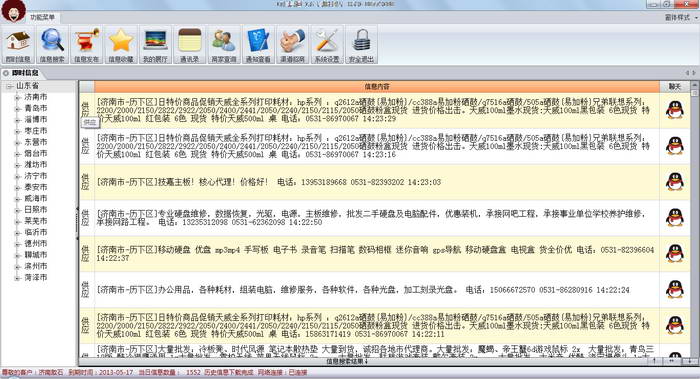Select 聊城市 in the region tree
The height and width of the screenshot is (379, 700).
(36, 255)
